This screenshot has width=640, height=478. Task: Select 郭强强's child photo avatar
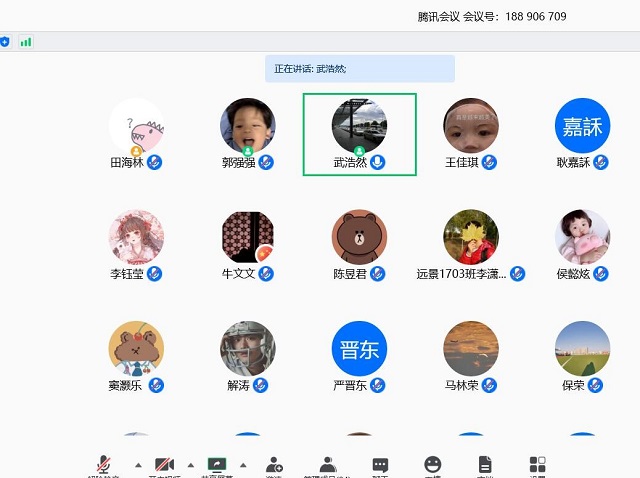pos(248,126)
